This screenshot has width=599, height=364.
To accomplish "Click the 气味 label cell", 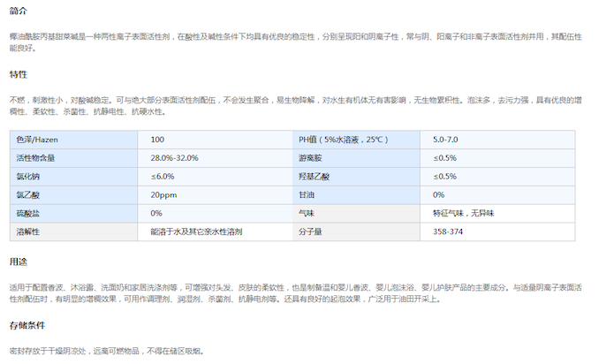I will [x=356, y=213].
